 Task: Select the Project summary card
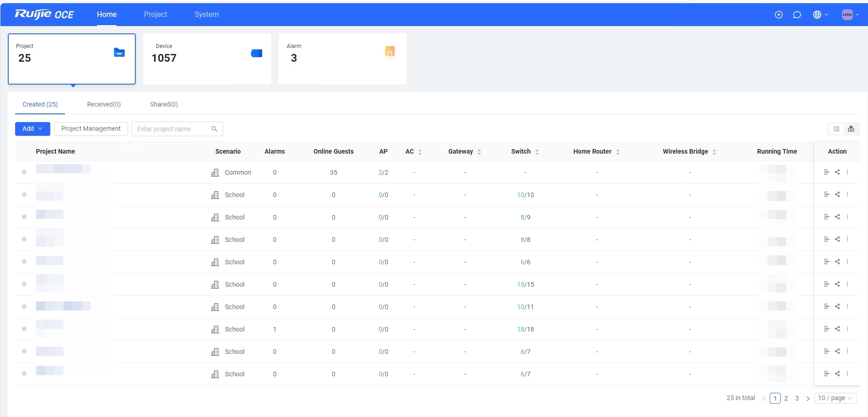(x=72, y=59)
